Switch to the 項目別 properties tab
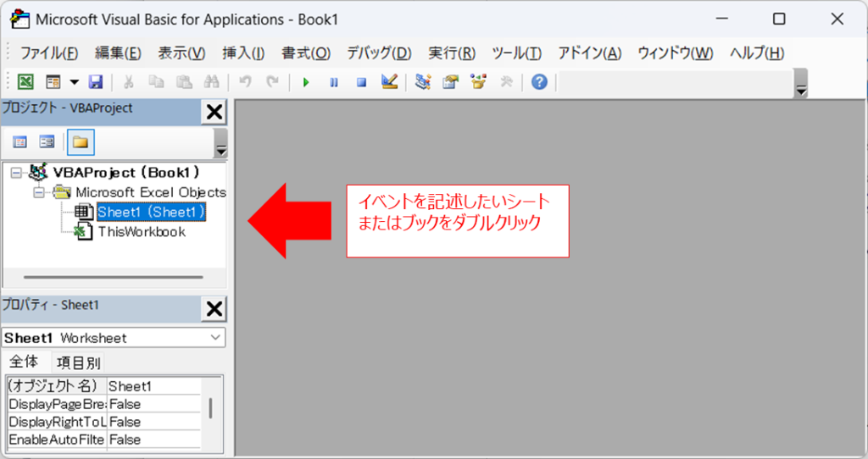This screenshot has width=868, height=459. (x=78, y=362)
